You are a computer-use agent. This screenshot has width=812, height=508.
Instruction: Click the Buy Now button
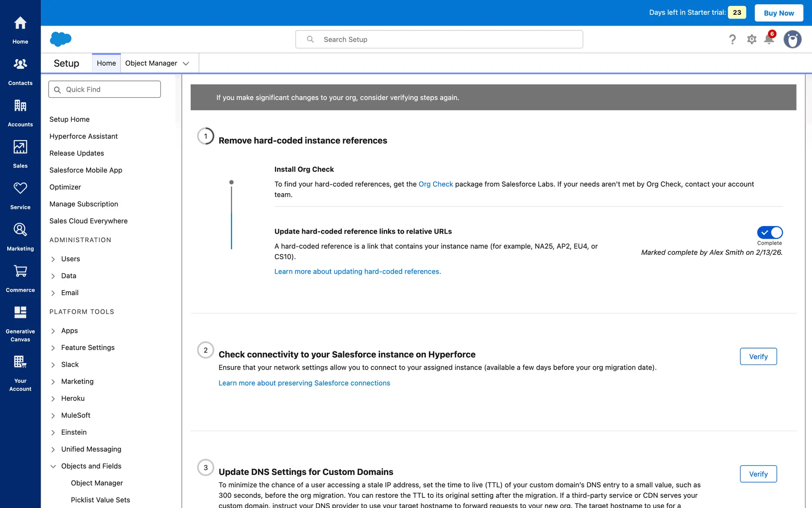pyautogui.click(x=779, y=13)
